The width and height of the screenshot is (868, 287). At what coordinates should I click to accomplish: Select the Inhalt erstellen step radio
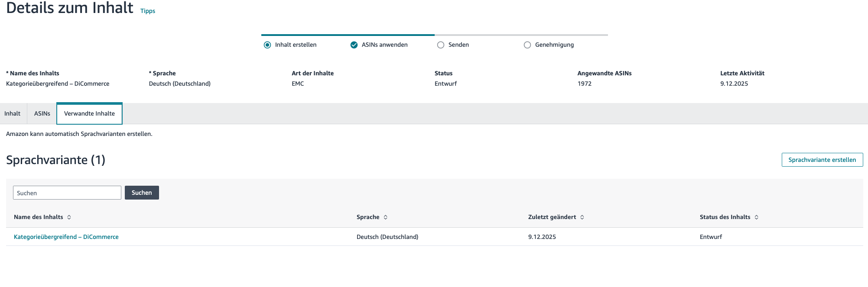(267, 45)
